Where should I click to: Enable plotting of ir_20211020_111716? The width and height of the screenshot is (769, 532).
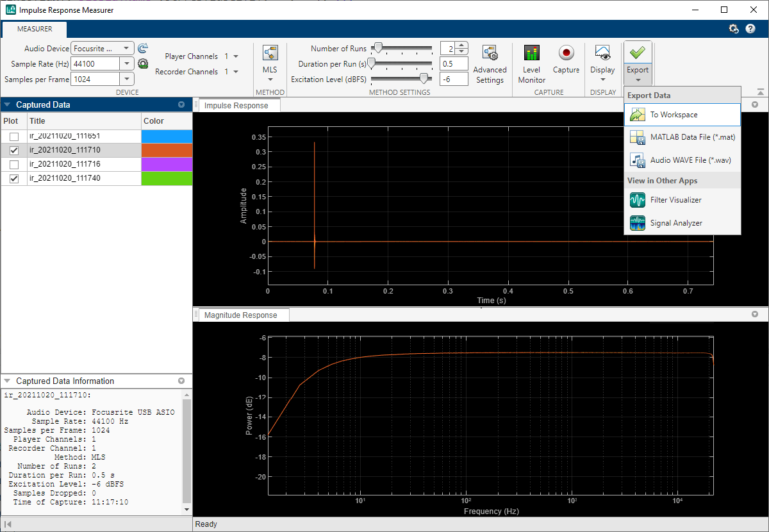click(x=13, y=164)
